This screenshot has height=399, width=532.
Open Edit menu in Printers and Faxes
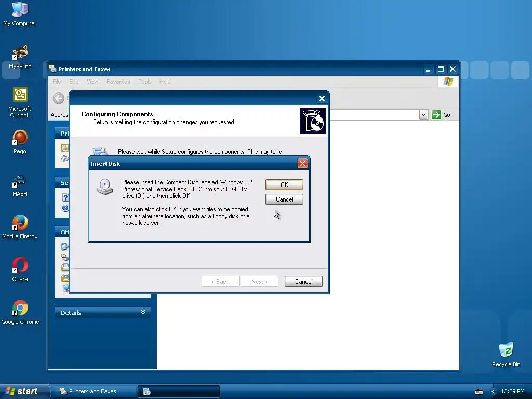coord(74,82)
